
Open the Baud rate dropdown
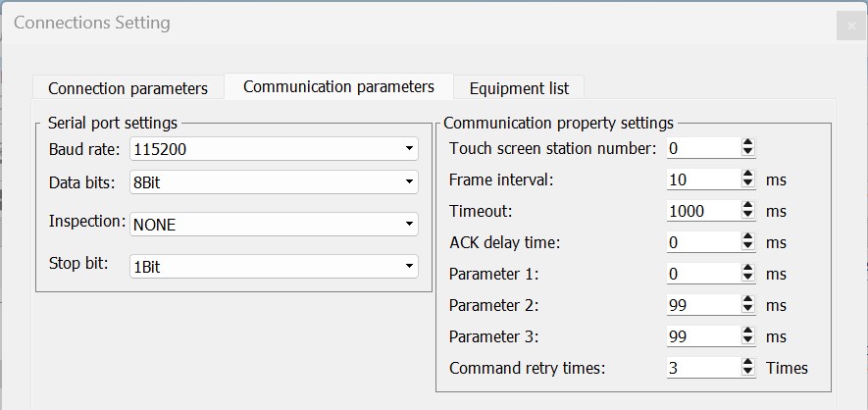pyautogui.click(x=274, y=149)
